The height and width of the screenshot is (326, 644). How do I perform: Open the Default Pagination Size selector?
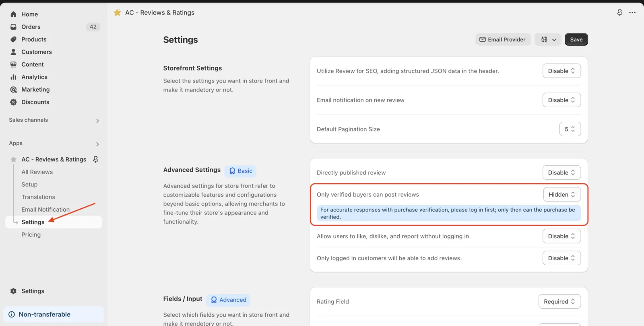coord(570,129)
